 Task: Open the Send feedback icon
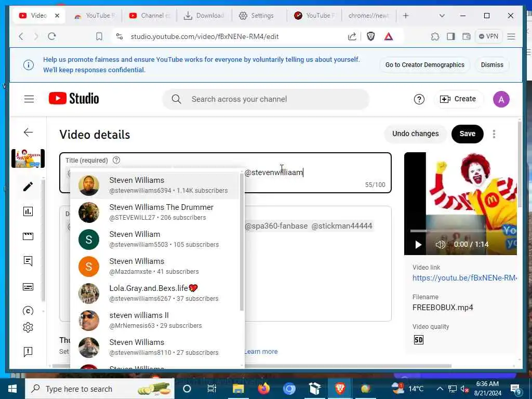pos(28,352)
